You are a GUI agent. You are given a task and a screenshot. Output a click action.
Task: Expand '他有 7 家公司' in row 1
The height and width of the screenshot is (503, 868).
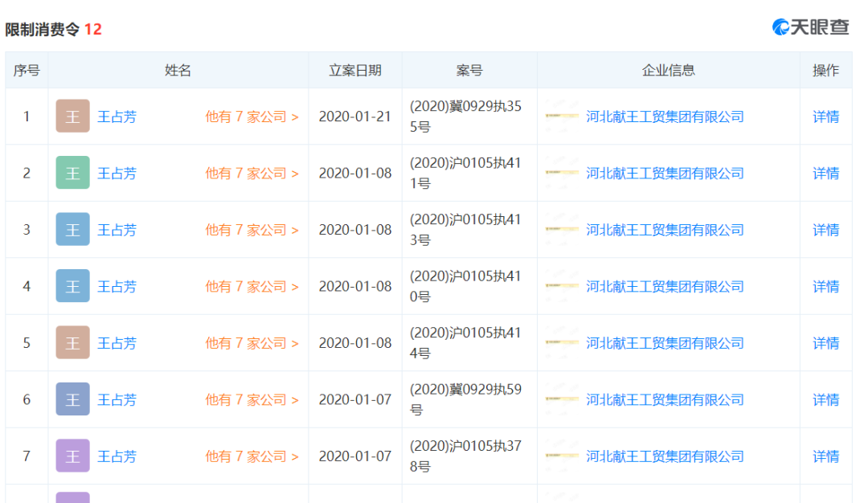[252, 117]
